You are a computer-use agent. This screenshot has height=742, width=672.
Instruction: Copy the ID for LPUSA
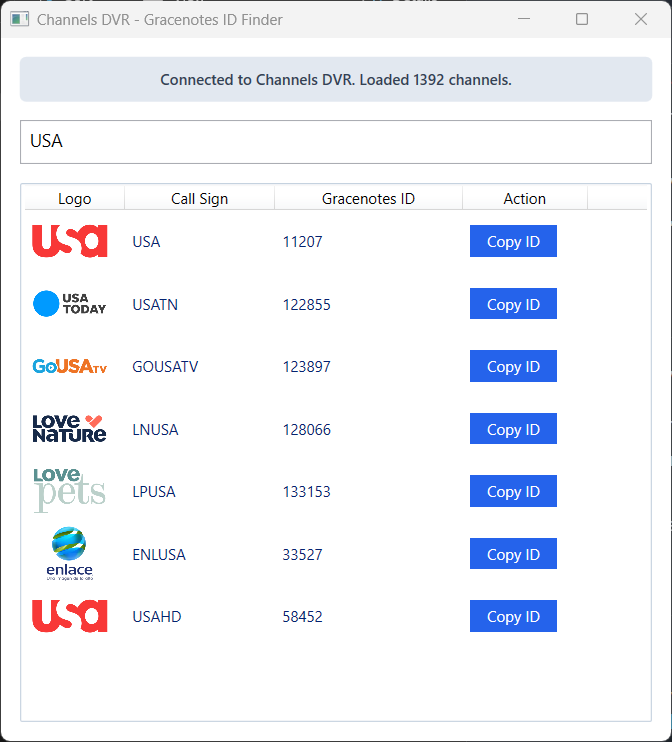click(513, 491)
